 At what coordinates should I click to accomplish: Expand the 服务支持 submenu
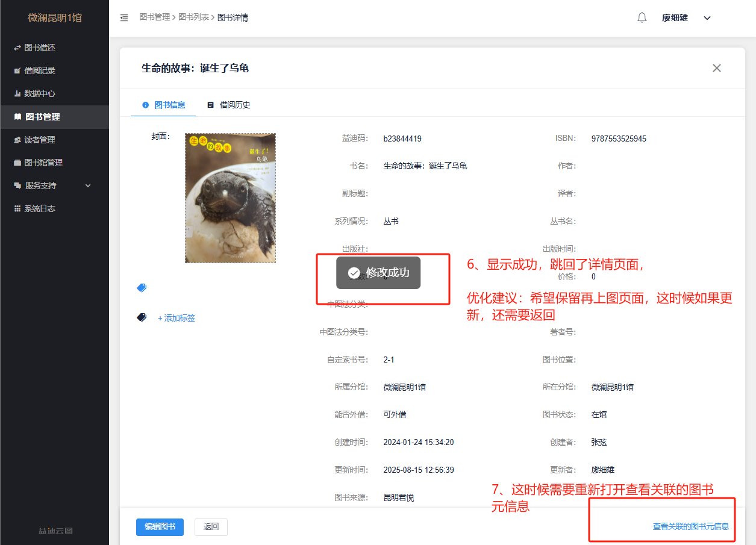pos(53,185)
